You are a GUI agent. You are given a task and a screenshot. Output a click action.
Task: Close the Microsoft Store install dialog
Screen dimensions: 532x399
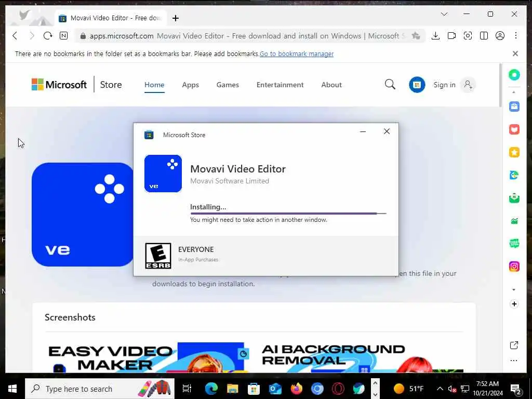pyautogui.click(x=387, y=131)
